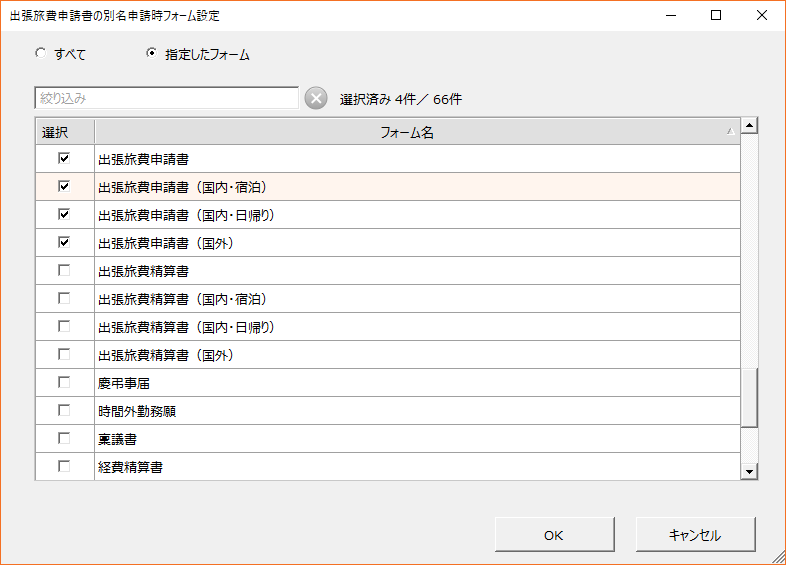Uncheck the 出張旅費申請書 checkbox
786x565 pixels.
(x=64, y=158)
